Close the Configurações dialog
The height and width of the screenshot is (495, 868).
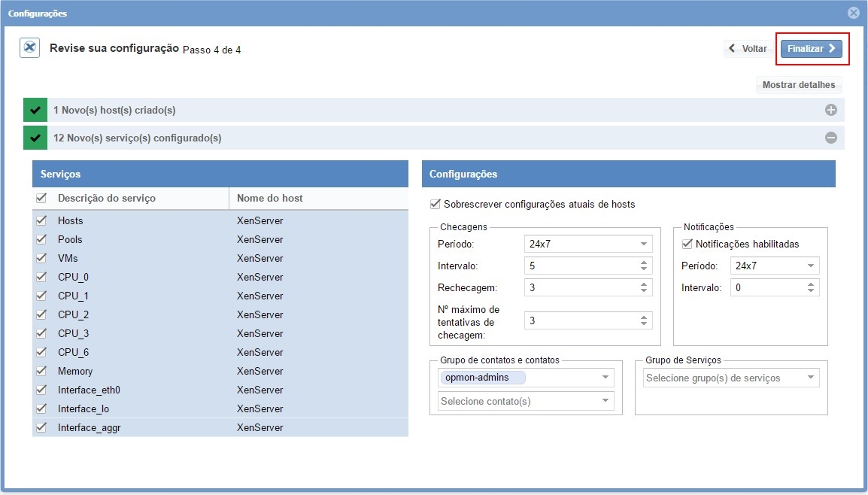coord(853,13)
